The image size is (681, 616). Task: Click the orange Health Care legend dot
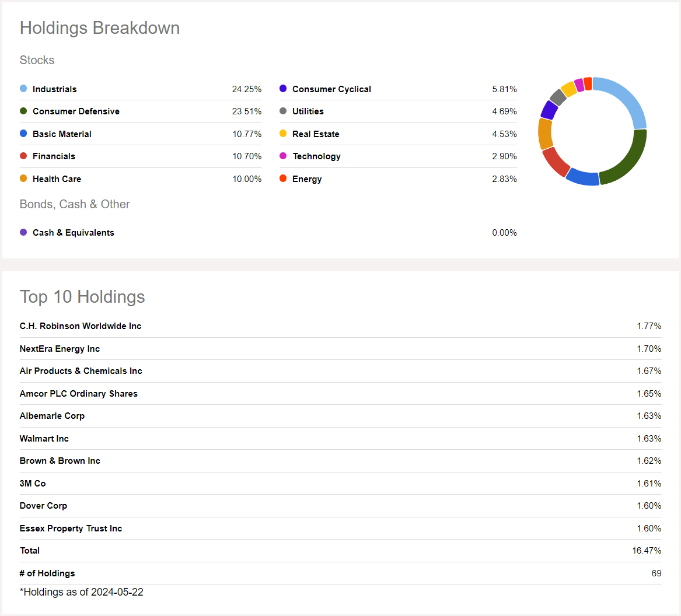[x=23, y=178]
